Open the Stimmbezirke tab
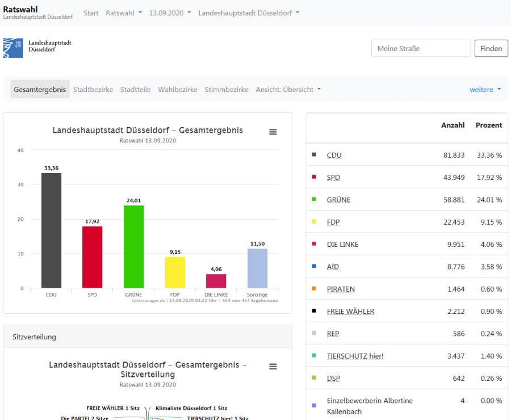 (x=227, y=89)
